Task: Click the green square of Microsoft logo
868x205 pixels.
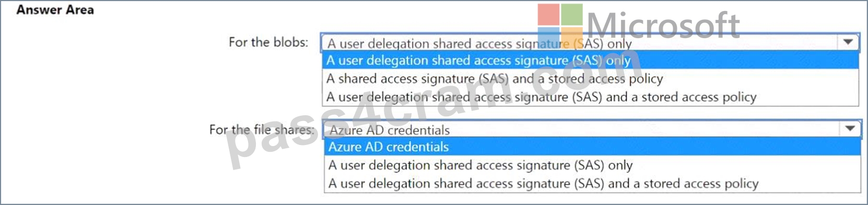Action: coord(572,15)
